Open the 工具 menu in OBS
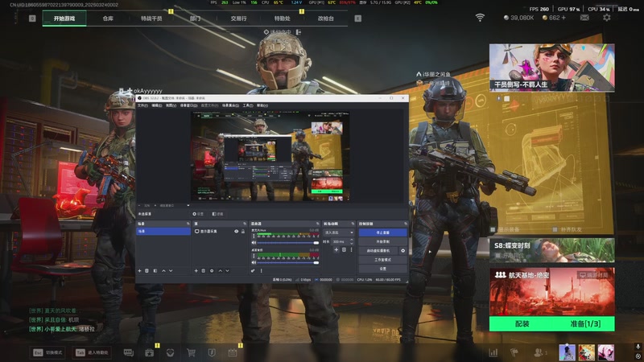Viewport: 644px width, 362px height. (248, 105)
